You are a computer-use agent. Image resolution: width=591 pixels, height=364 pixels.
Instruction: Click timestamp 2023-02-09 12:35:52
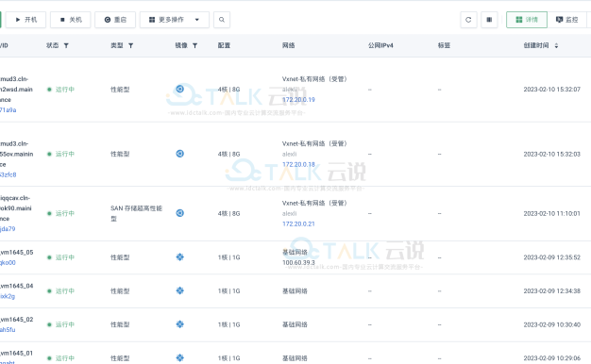coord(551,257)
